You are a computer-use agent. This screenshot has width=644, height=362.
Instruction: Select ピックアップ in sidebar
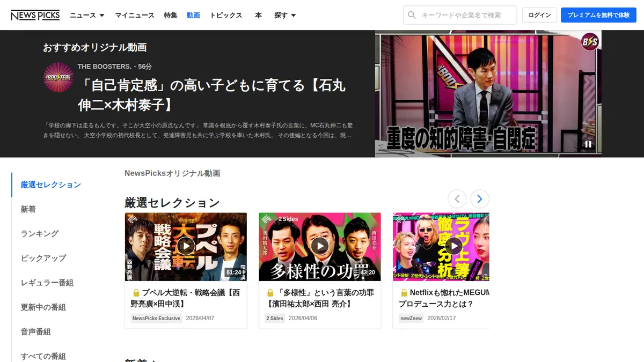coord(43,258)
